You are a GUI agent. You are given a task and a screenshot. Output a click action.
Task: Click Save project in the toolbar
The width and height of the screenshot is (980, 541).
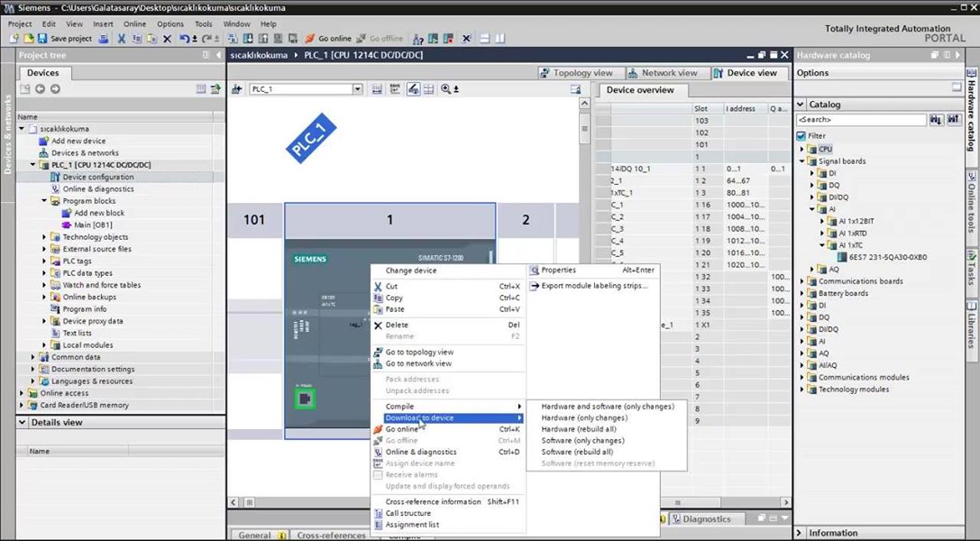pyautogui.click(x=64, y=39)
